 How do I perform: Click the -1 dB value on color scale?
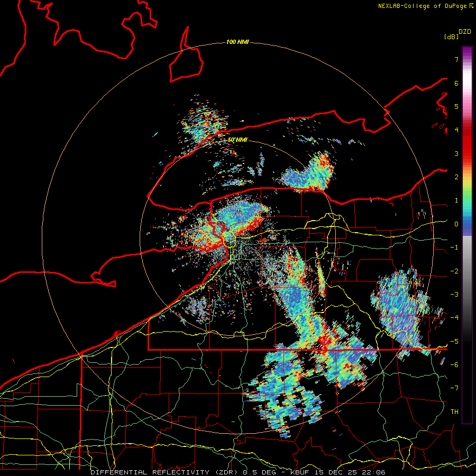tap(454, 248)
